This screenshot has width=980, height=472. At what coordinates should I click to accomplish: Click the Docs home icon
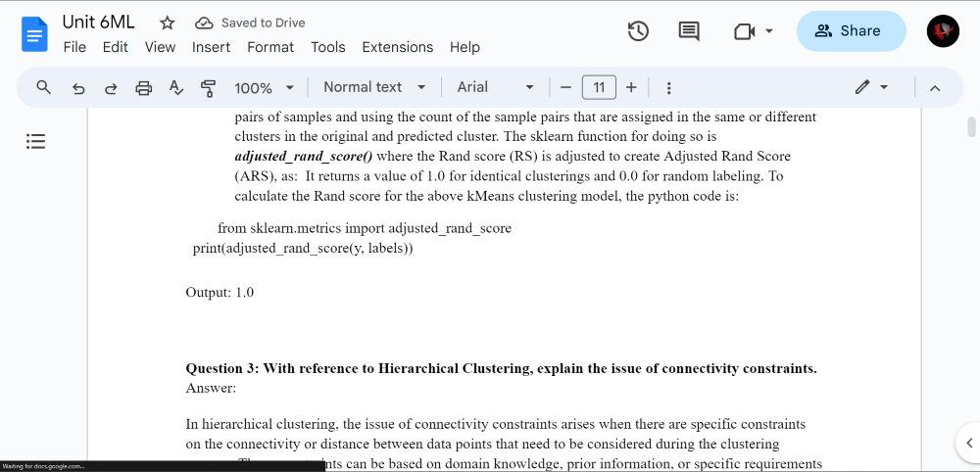click(x=34, y=34)
